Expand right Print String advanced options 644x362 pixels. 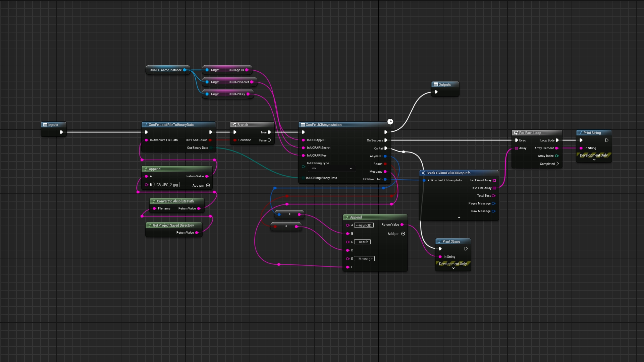594,160
